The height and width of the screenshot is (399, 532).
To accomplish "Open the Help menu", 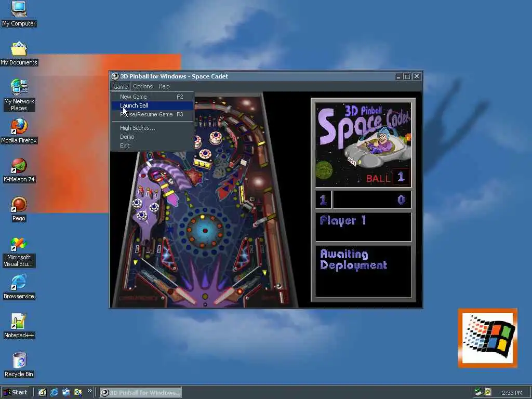I will click(164, 87).
